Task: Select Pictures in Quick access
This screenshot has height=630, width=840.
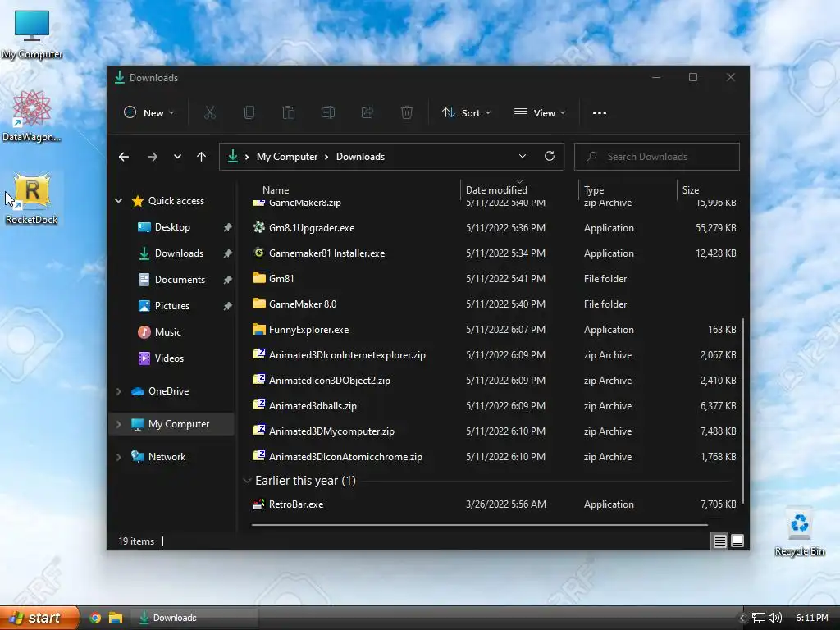Action: click(x=172, y=306)
